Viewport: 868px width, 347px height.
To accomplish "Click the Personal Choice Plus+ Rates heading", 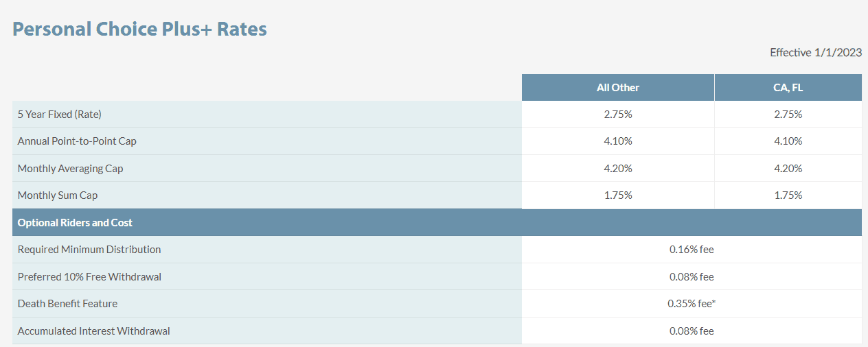I will tap(139, 29).
